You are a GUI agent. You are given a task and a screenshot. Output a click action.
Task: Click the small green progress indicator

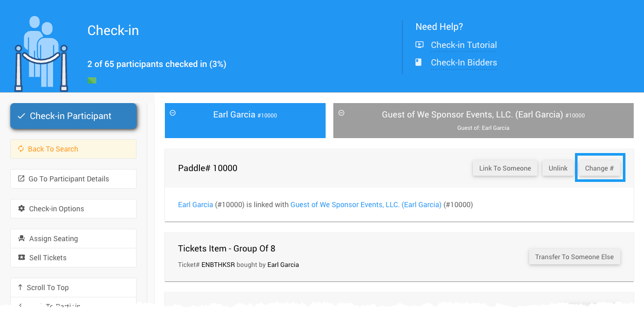[x=92, y=80]
